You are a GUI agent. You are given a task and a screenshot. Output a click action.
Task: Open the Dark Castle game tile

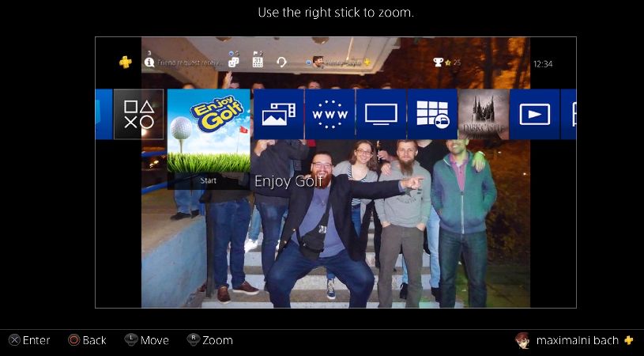(x=484, y=114)
